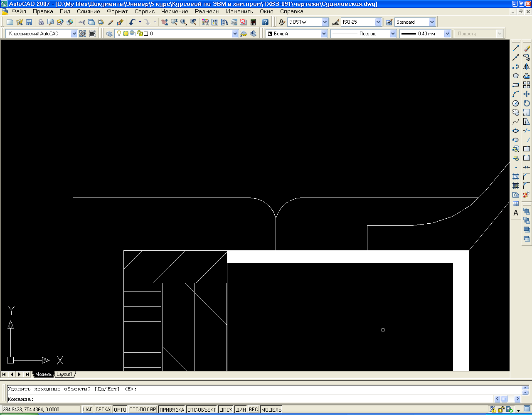Select the Line drawing tool
Viewport: 532px width, 415px height.
tap(516, 48)
